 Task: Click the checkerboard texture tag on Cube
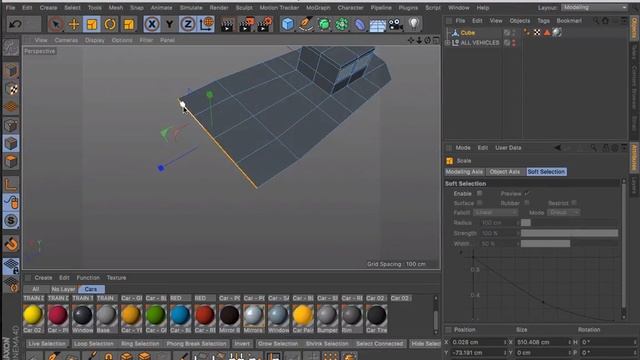point(537,32)
